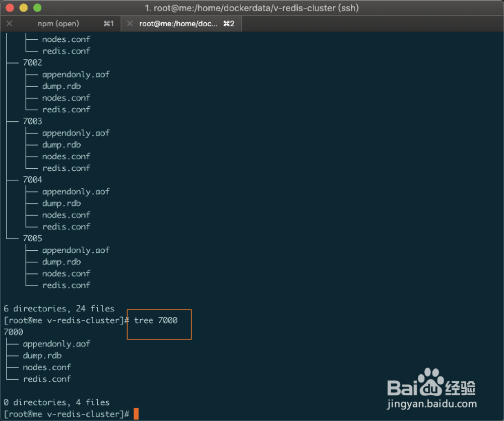Click the '0 directories, 4 files' summary
This screenshot has width=504, height=421.
(x=56, y=402)
